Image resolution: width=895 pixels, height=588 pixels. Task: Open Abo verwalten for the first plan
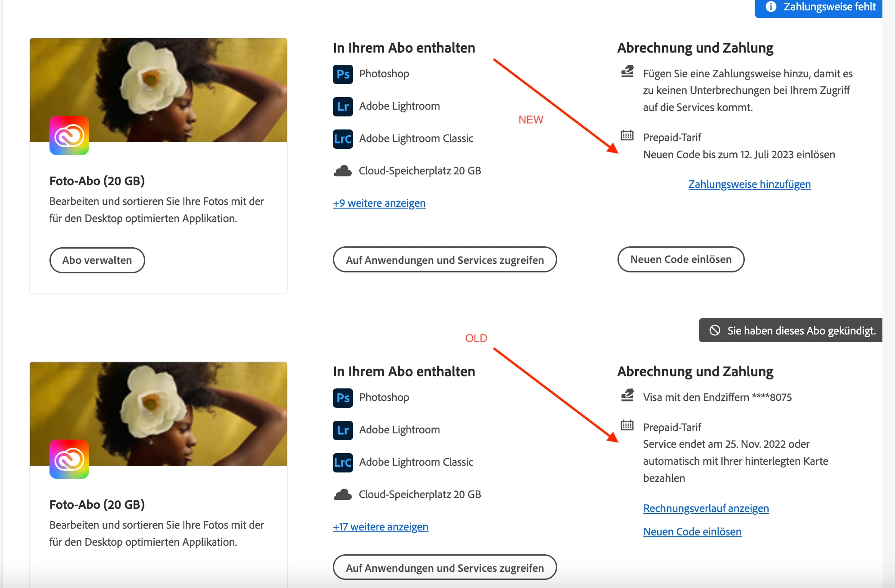coord(97,260)
